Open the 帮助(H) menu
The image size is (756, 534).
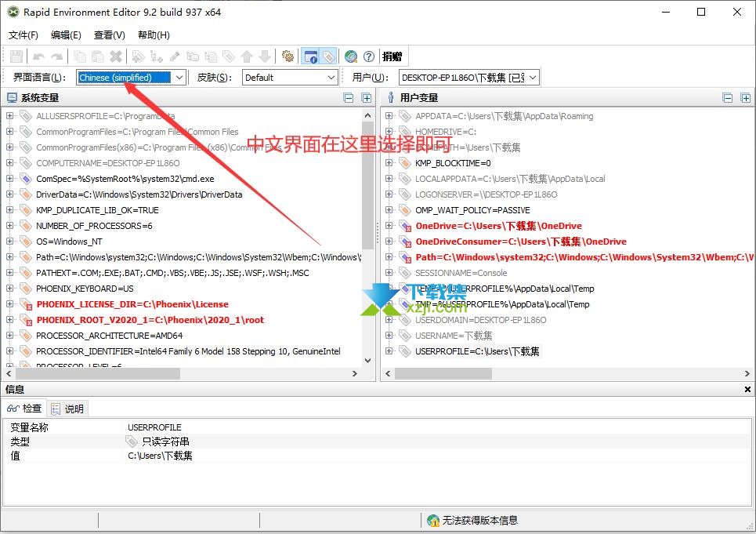tap(154, 35)
